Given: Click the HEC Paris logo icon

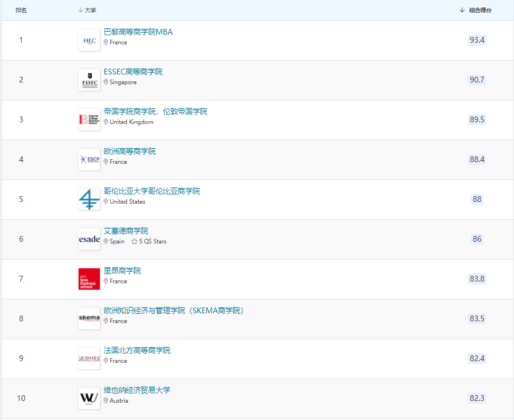Looking at the screenshot, I should (89, 40).
